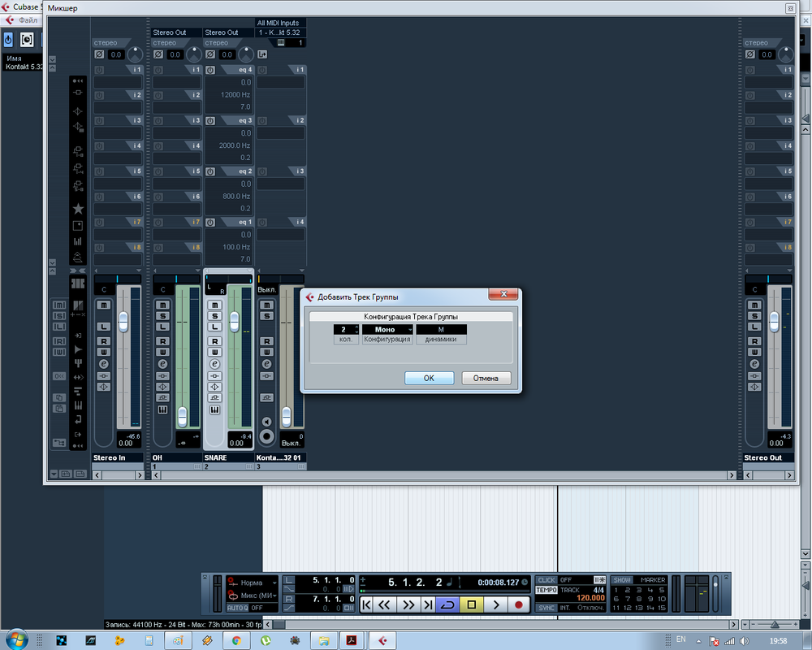Select the Stereo In channel name label
The image size is (812, 650).
[x=118, y=457]
